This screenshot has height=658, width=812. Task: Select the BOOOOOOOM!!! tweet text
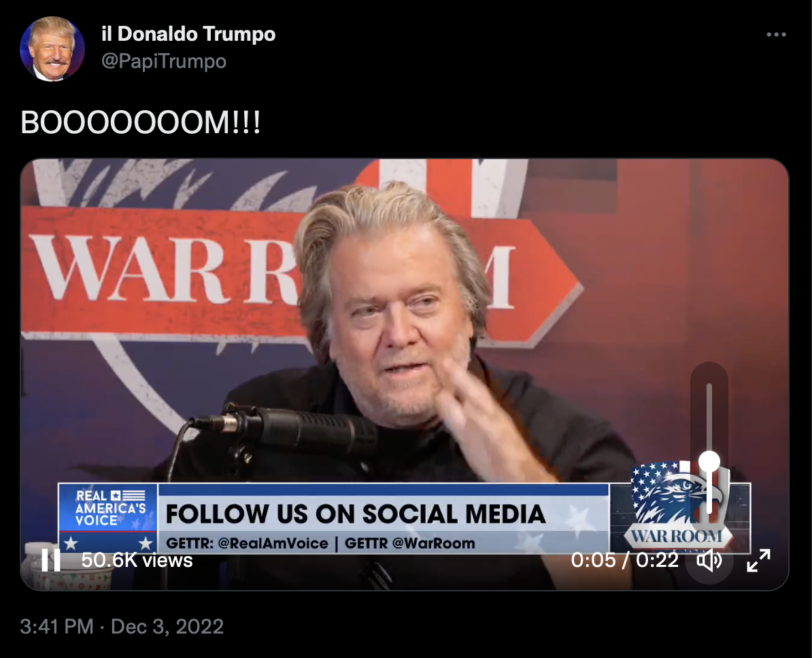point(140,123)
